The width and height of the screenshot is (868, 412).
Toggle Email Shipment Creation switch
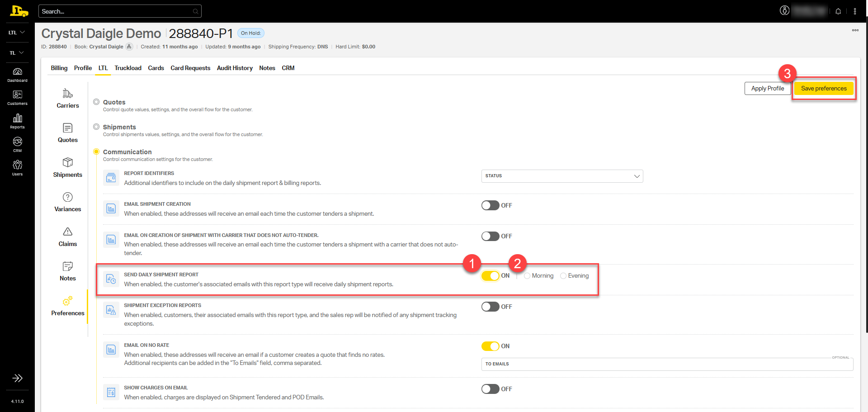tap(490, 205)
